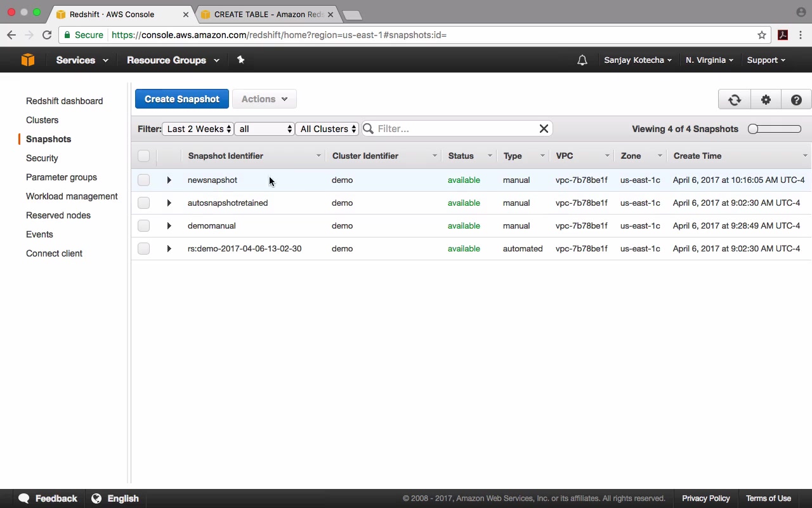Click the browser address bar

coord(416,35)
